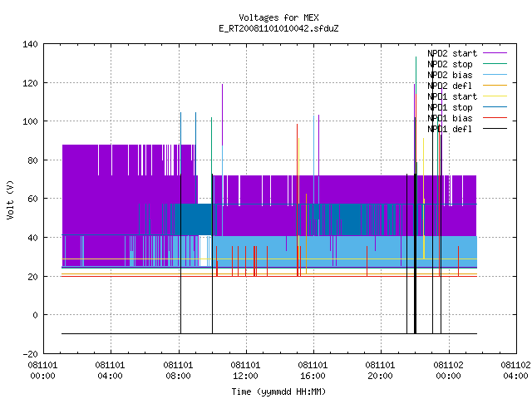
Task: Click the chart title Voltages for MEX
Action: (x=278, y=17)
